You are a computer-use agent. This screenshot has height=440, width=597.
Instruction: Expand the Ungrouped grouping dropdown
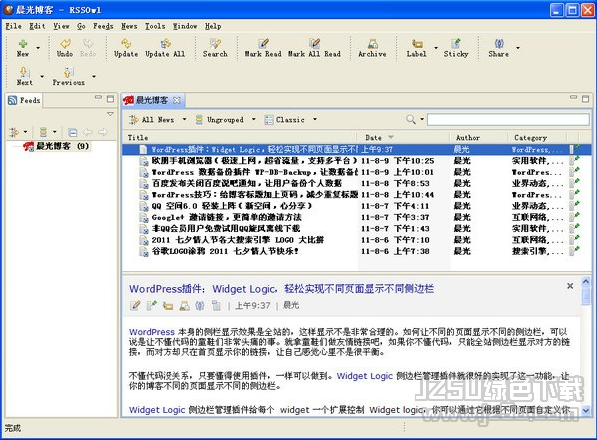point(254,120)
